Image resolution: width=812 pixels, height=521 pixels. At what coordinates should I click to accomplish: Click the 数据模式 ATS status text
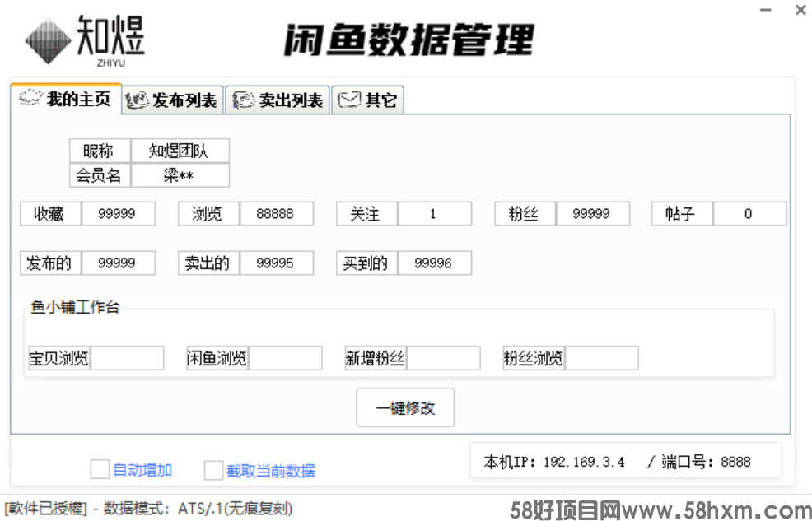(x=198, y=508)
